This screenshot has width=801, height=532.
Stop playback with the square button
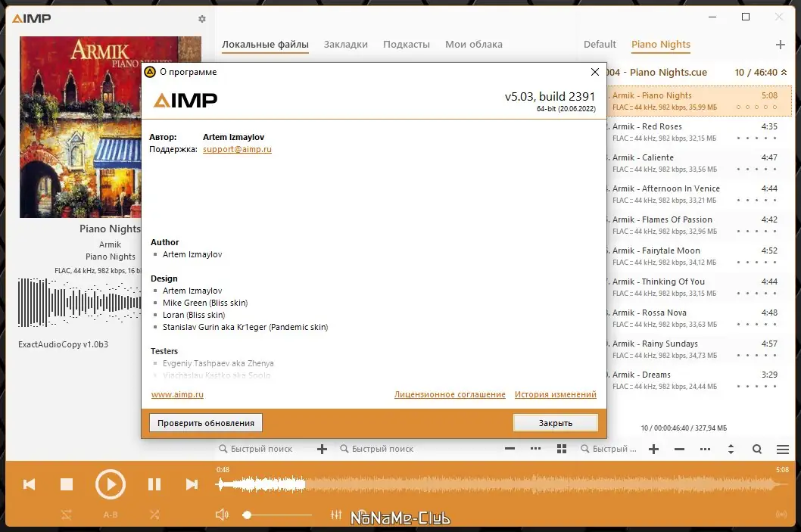coord(67,484)
